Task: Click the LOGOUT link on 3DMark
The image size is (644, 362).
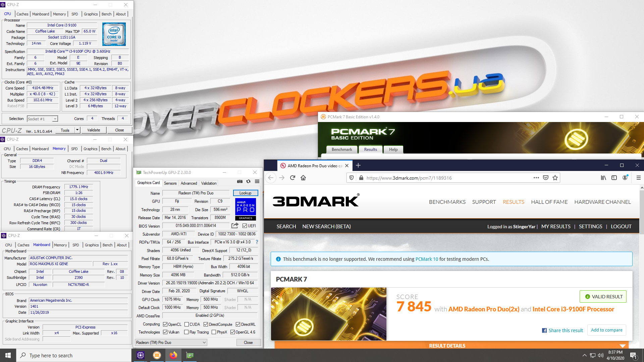Action: 621,226
